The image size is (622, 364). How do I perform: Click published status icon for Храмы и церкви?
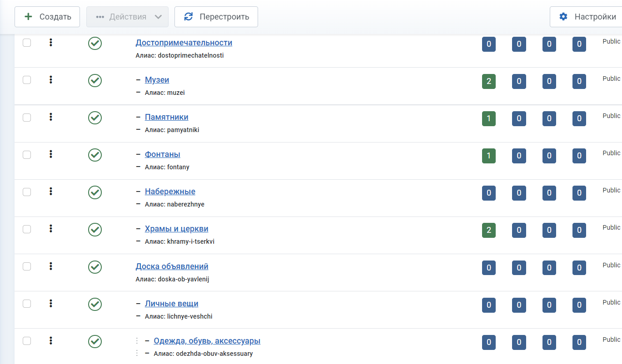click(x=95, y=230)
